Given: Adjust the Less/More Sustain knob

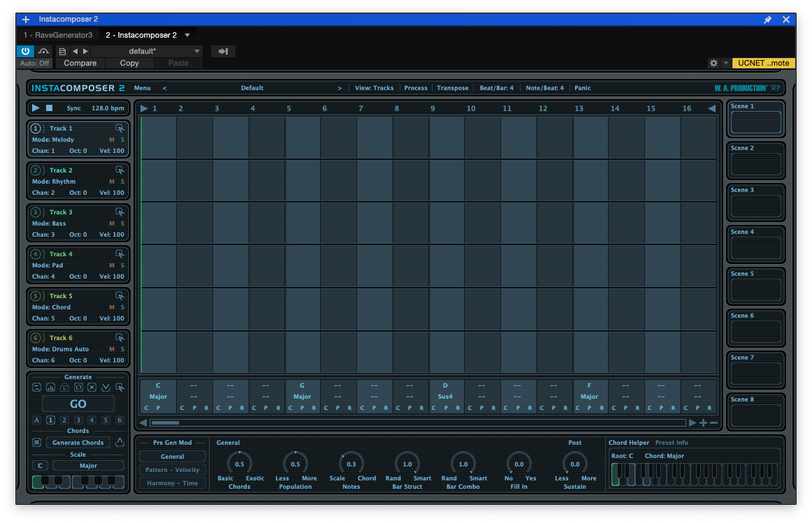Looking at the screenshot, I should 575,464.
